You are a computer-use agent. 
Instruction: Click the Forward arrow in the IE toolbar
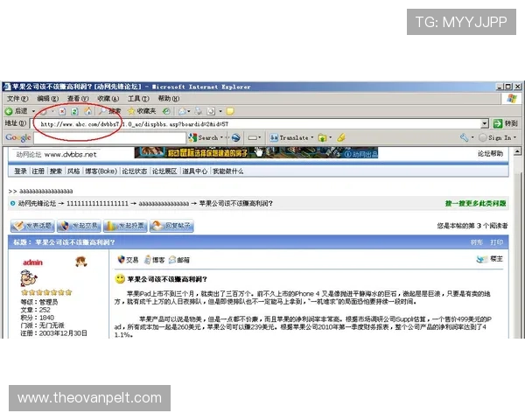[44, 111]
